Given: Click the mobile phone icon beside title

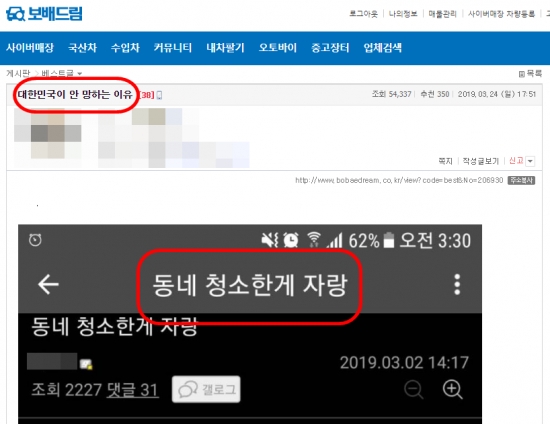Looking at the screenshot, I should [159, 95].
